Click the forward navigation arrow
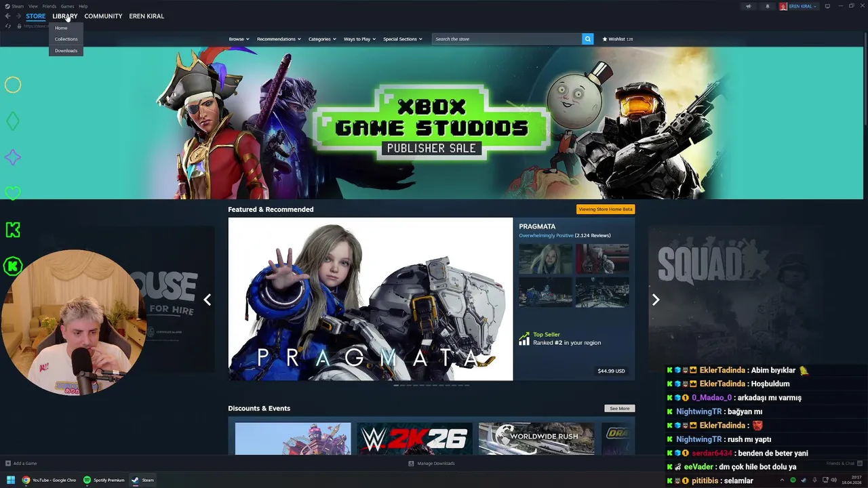 pos(18,16)
